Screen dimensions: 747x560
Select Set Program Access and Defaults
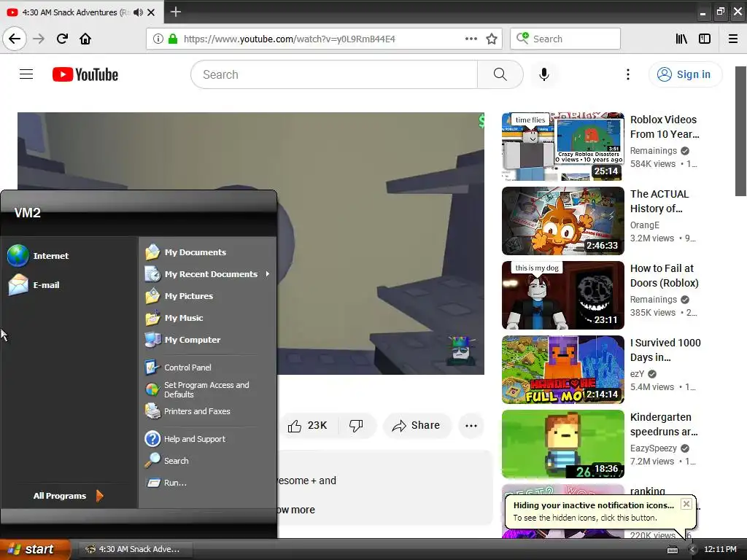click(208, 389)
